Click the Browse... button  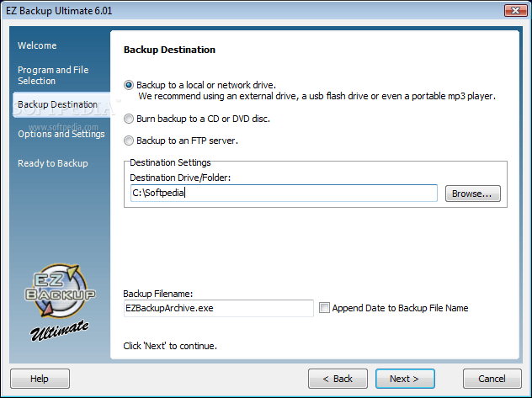click(x=472, y=194)
